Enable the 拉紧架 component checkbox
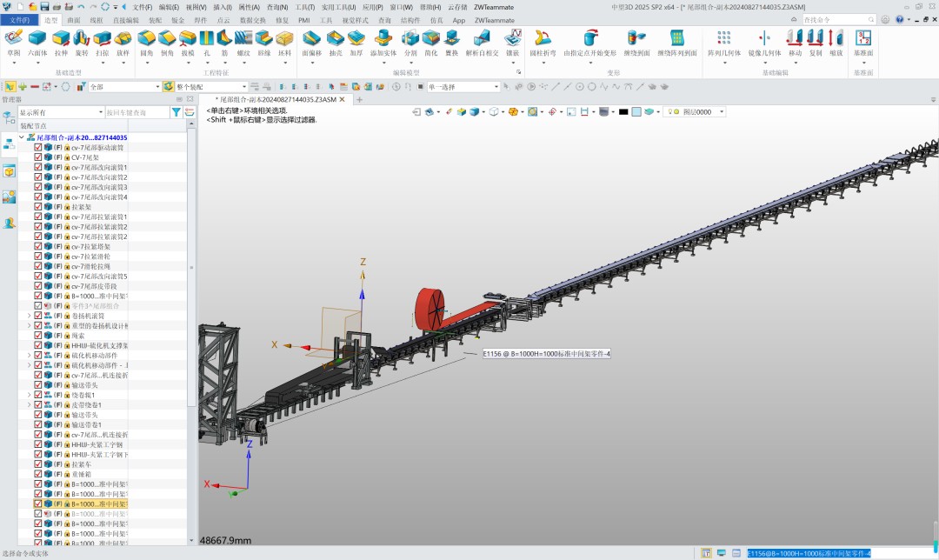 (37, 207)
